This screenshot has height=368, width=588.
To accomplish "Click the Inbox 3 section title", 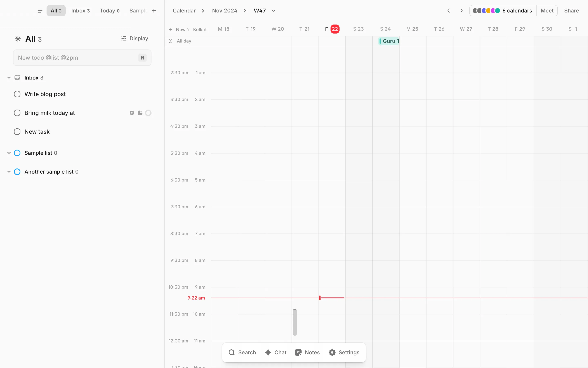I will pyautogui.click(x=34, y=78).
